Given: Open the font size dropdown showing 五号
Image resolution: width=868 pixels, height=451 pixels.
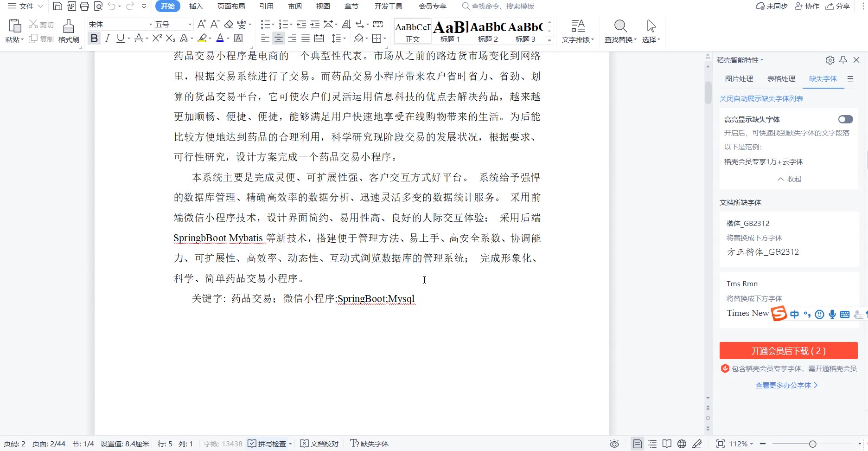Looking at the screenshot, I should pos(190,24).
